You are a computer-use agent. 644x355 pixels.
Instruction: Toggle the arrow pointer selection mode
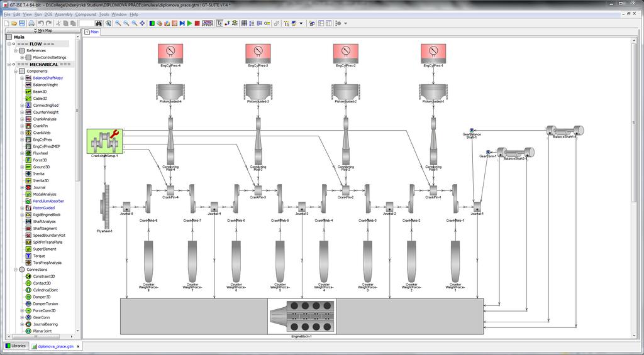tap(219, 23)
